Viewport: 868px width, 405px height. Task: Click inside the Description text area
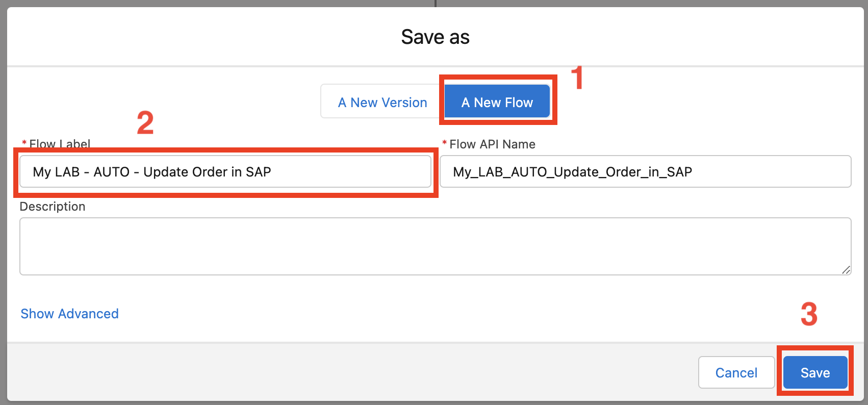435,246
